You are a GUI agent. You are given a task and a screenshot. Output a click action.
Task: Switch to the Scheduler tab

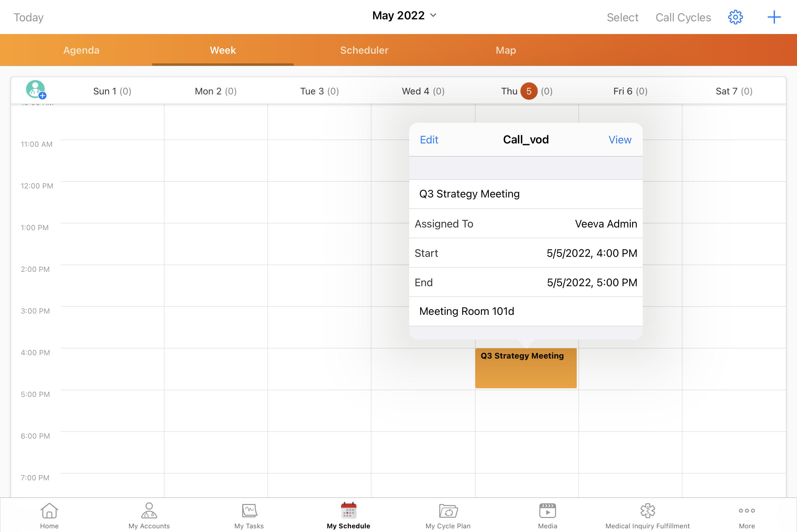(364, 50)
